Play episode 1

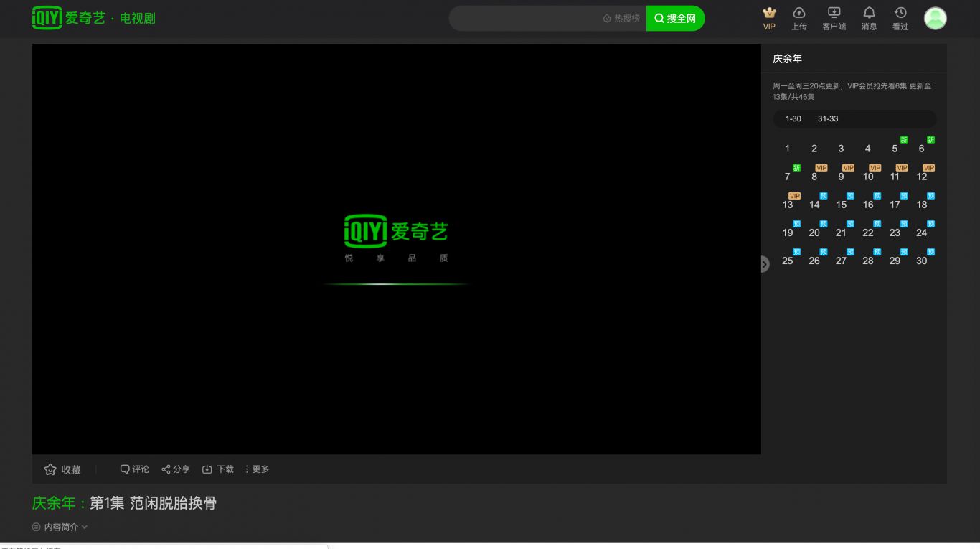(787, 149)
